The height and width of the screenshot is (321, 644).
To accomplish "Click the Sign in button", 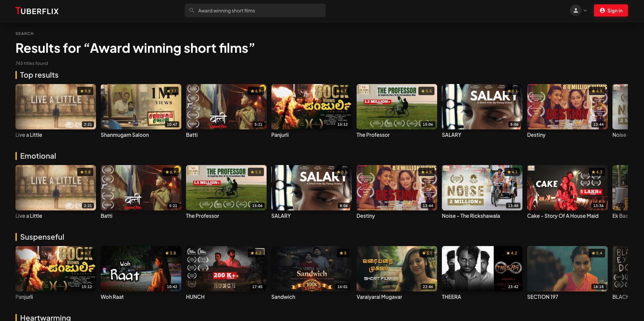I will tap(611, 10).
